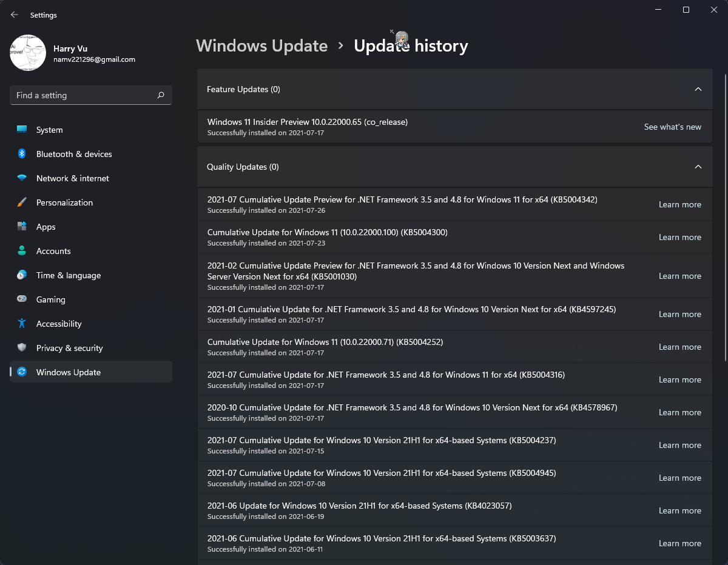Click the vertical scrollbar of update list
The width and height of the screenshot is (728, 565).
[726, 218]
